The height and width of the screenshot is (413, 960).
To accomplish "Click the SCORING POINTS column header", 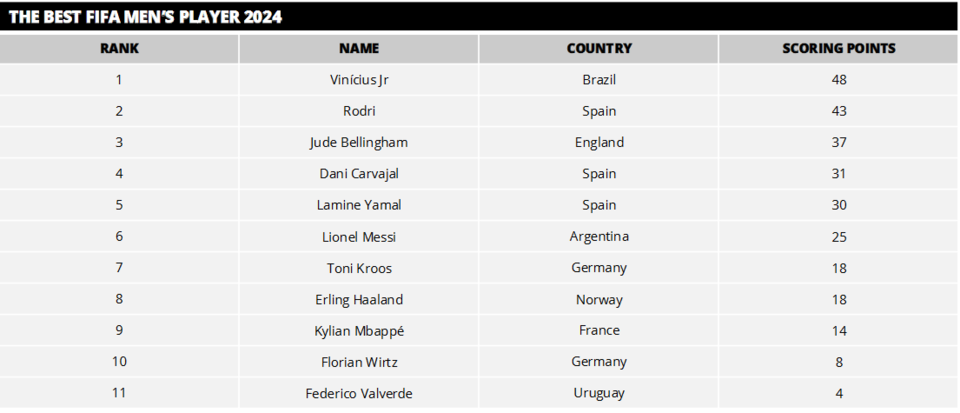I will point(838,48).
